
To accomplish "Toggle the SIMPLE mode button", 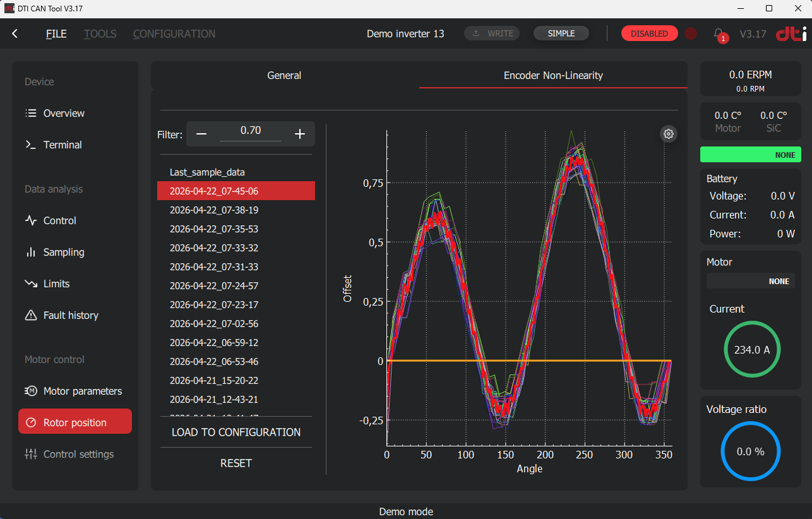I will coord(561,33).
